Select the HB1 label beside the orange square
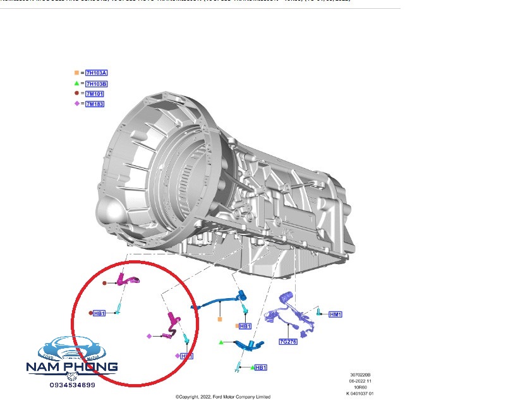Image resolution: width=532 pixels, height=410 pixels. pos(245,326)
